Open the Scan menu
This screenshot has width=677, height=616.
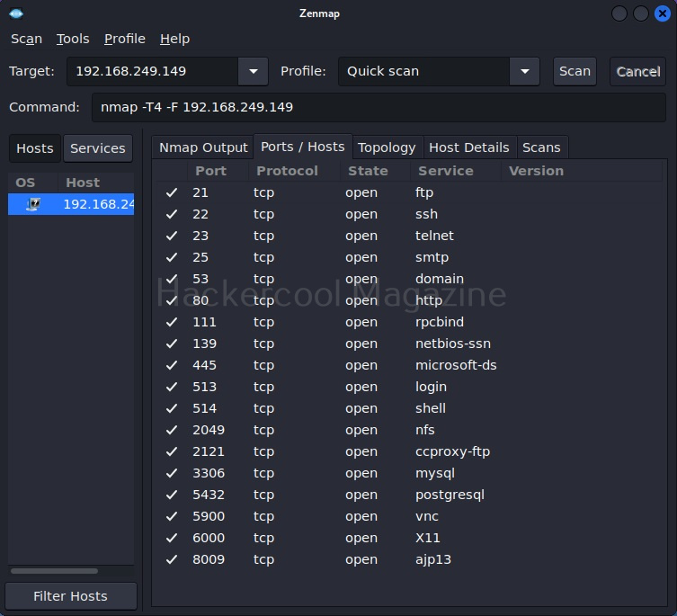click(26, 39)
